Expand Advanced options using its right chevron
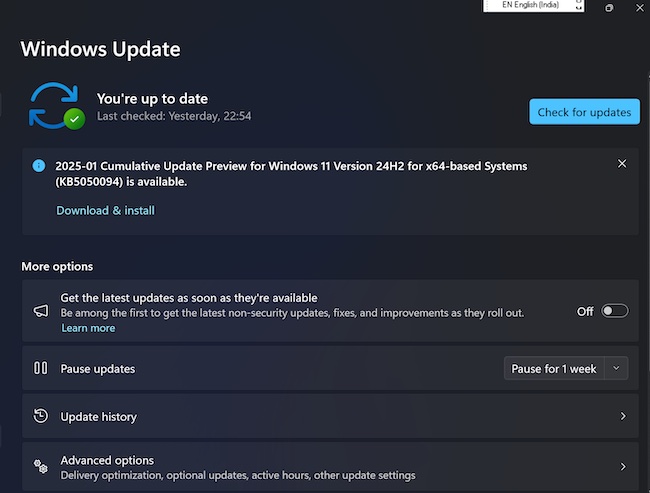Screen dimensions: 650x493 pyautogui.click(x=622, y=466)
